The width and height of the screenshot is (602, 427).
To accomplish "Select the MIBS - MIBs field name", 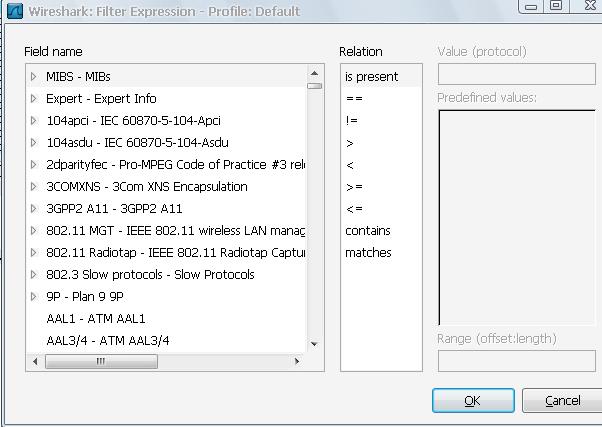I will coord(78,76).
